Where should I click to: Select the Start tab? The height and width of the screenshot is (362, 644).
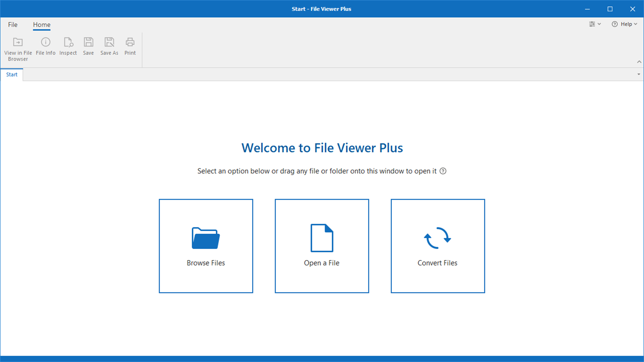click(x=12, y=74)
